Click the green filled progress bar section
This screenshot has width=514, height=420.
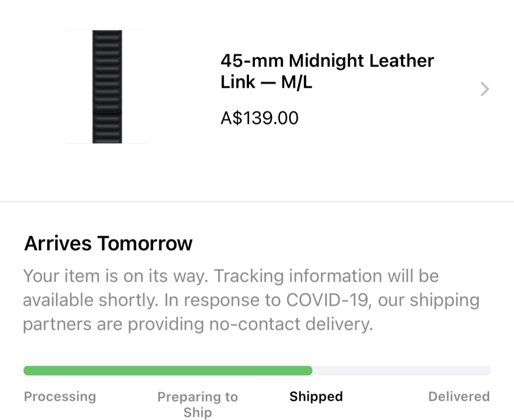pos(168,370)
